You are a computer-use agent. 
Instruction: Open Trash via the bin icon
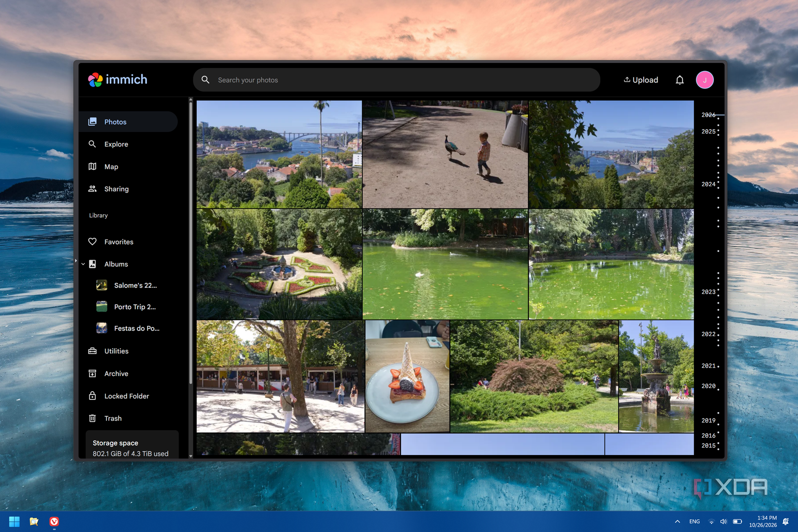coord(92,418)
